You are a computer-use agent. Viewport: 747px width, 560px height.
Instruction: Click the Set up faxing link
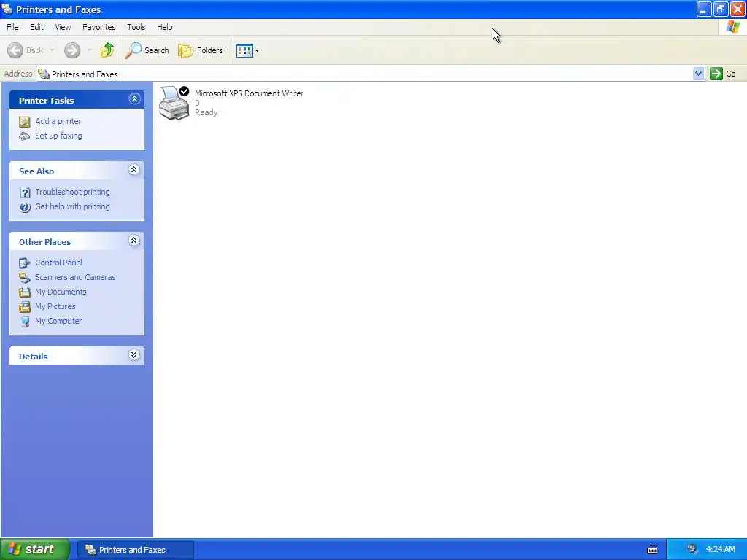pos(58,136)
